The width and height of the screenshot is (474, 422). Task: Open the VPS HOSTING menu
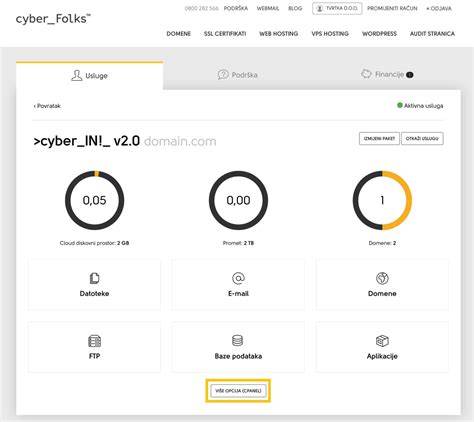point(330,34)
